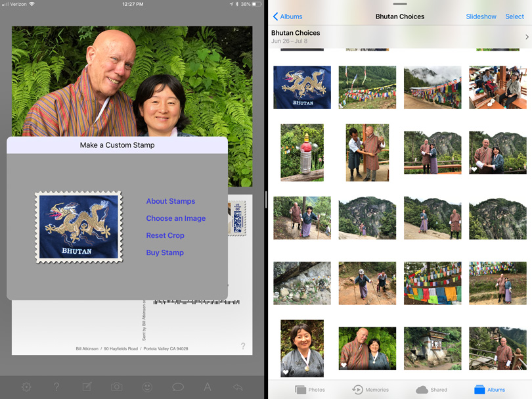The image size is (532, 399).
Task: Tap the speech bubble icon in toolbar
Action: point(178,387)
